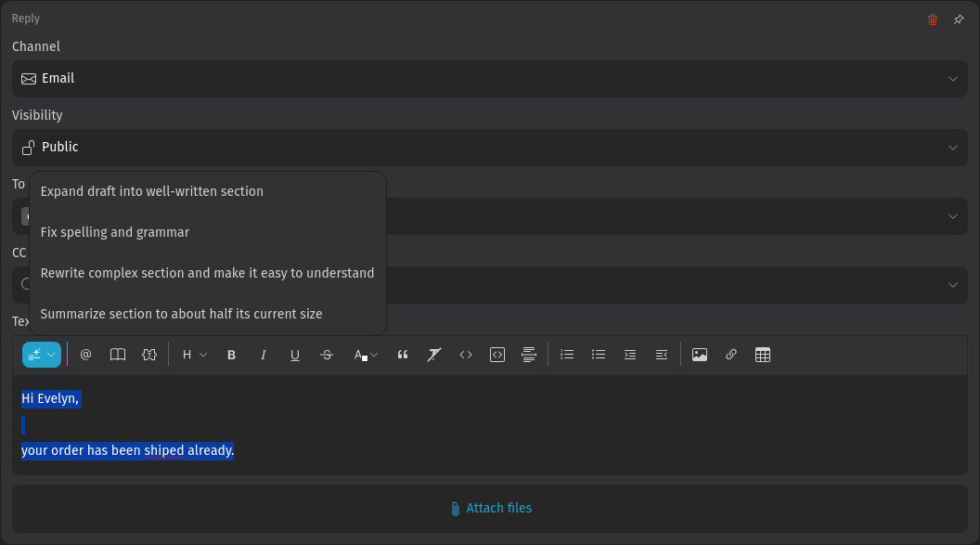Create an ordered numbered list
Screen dimensions: 980x545
click(567, 355)
